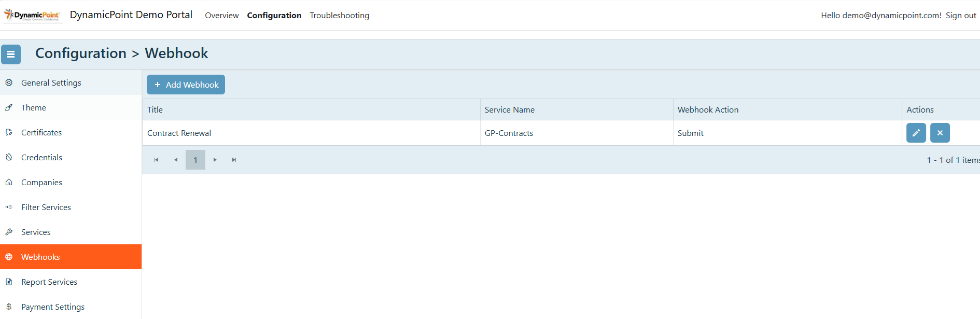Open the Troubleshooting tab
This screenshot has width=980, height=319.
tap(340, 16)
